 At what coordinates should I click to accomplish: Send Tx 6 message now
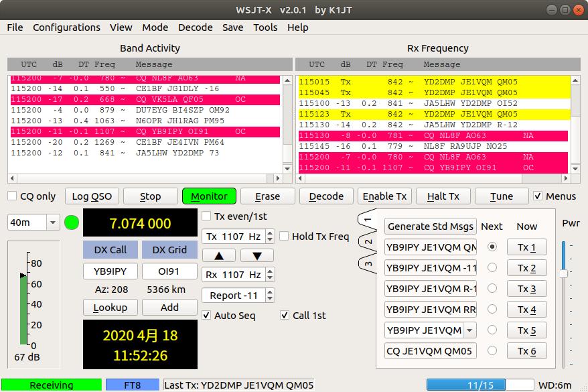527,351
